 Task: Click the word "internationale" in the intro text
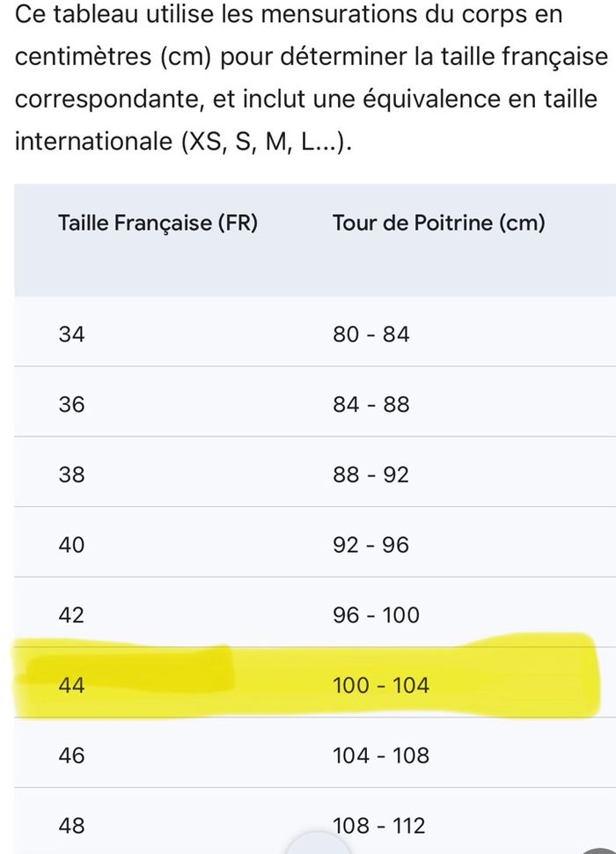[x=92, y=141]
